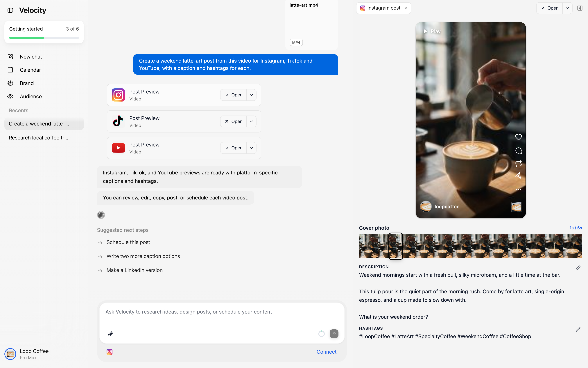Click the share paper-plane icon on preview
Screen dimensions: 588x368
[518, 176]
